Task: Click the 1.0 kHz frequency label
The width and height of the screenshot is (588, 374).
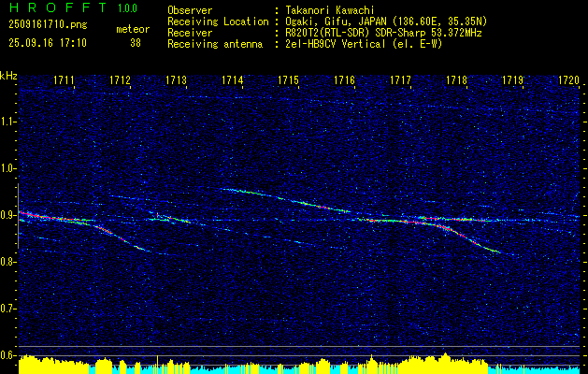Action: tap(7, 168)
